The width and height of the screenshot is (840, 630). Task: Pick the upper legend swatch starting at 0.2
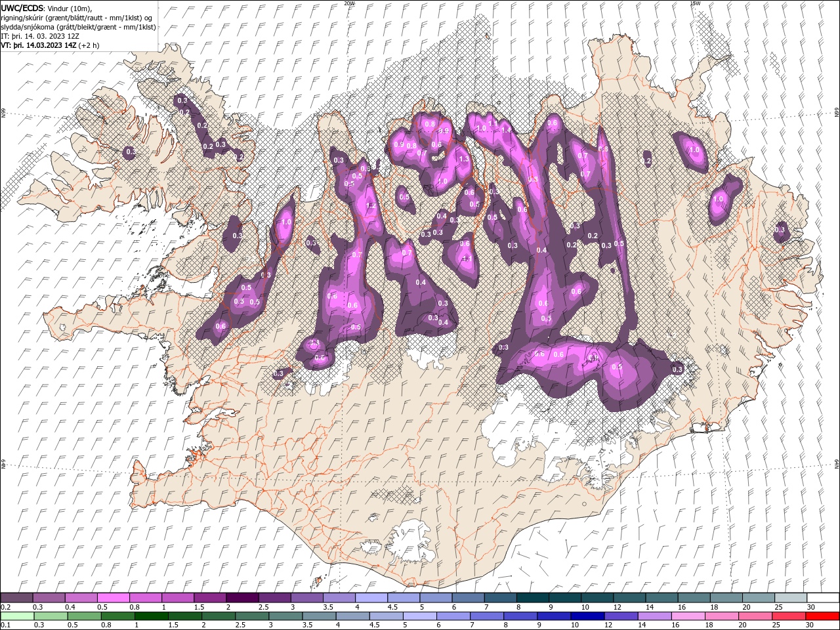16,597
